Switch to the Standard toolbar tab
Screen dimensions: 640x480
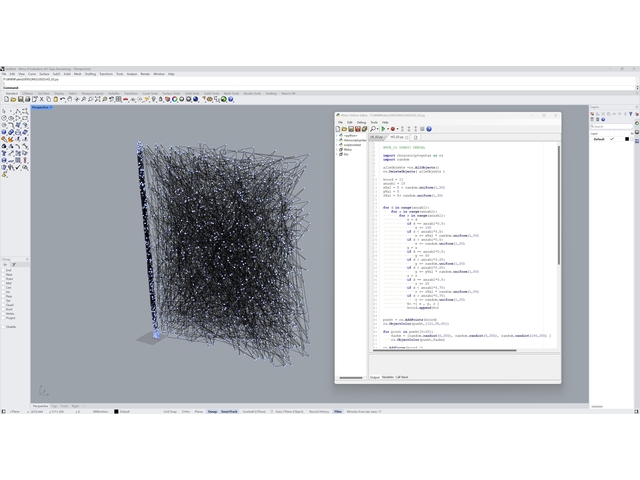[x=11, y=93]
